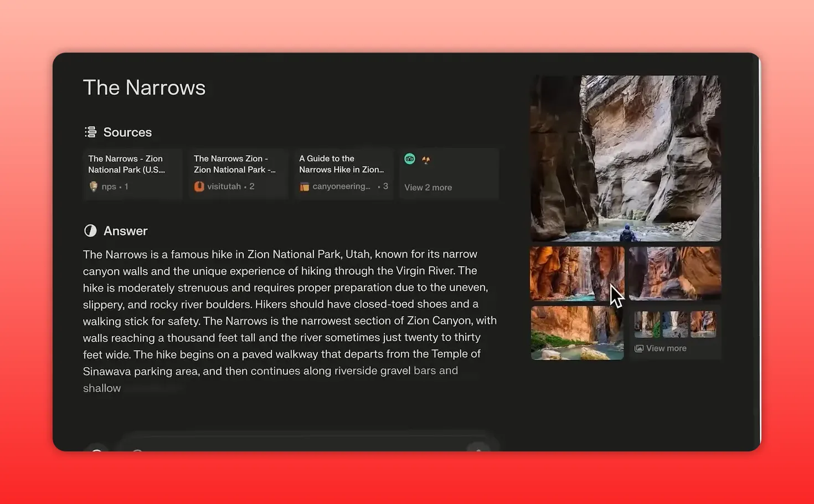Expand hidden sources with View 2 more

click(x=427, y=187)
